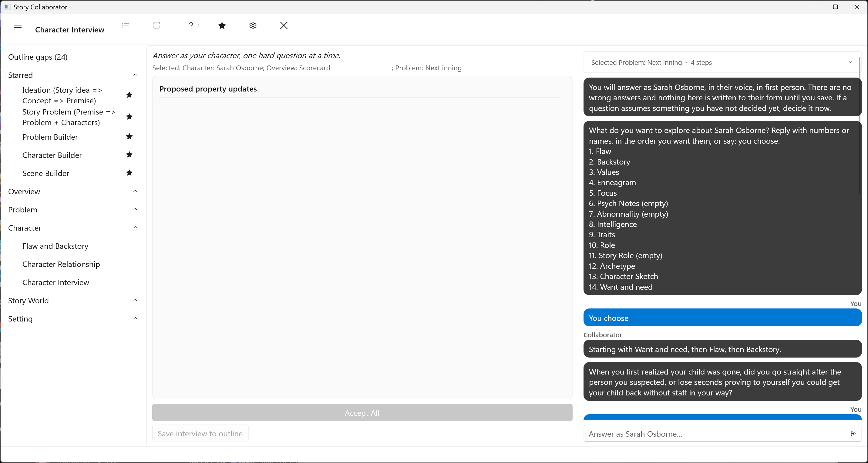
Task: Toggle the Scene Builder star
Action: pyautogui.click(x=129, y=173)
